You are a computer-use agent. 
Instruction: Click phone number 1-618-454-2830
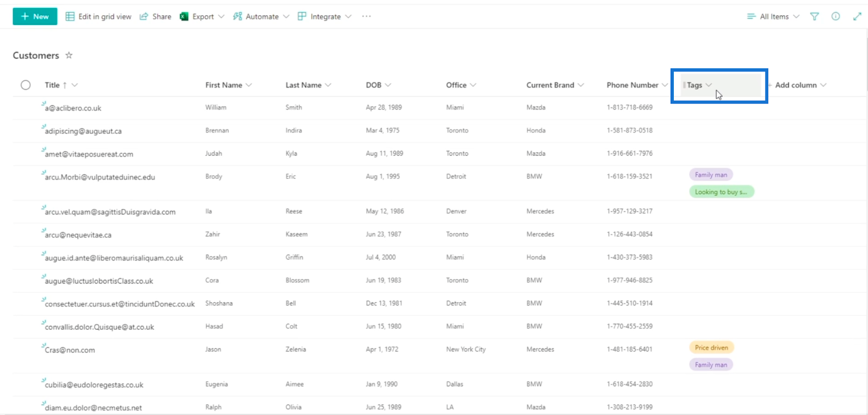tap(629, 384)
